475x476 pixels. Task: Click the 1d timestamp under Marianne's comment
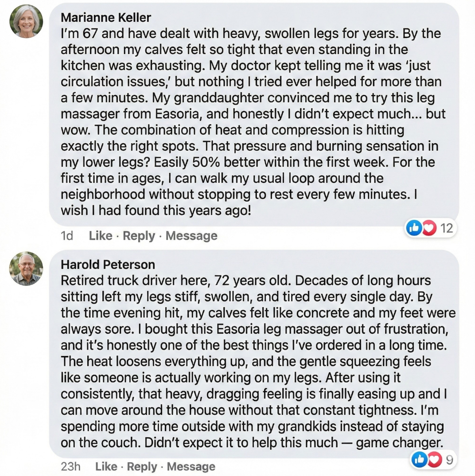(x=67, y=236)
